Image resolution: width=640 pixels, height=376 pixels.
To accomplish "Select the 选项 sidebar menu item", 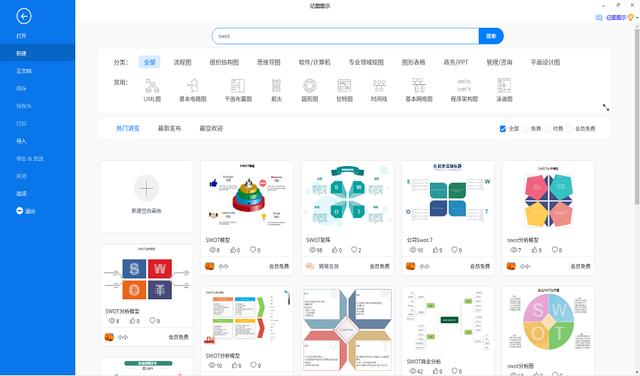I will tap(37, 194).
